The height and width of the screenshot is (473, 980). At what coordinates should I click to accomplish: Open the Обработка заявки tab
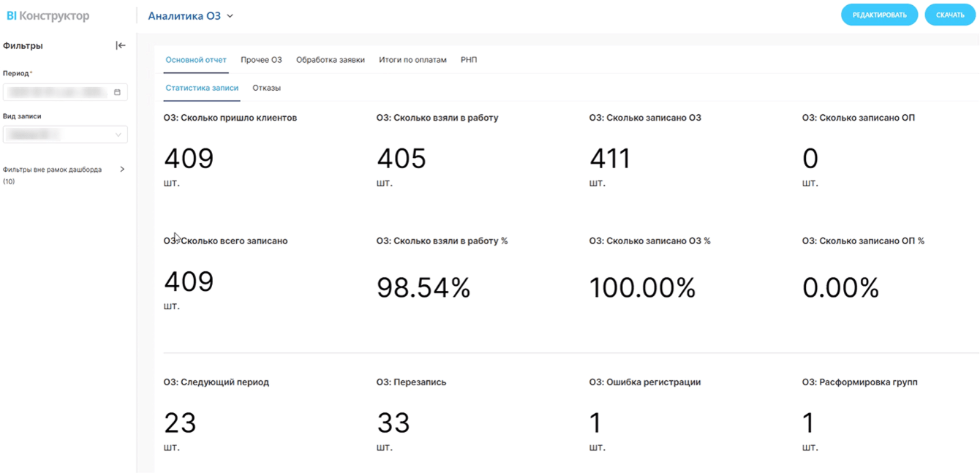(x=330, y=60)
